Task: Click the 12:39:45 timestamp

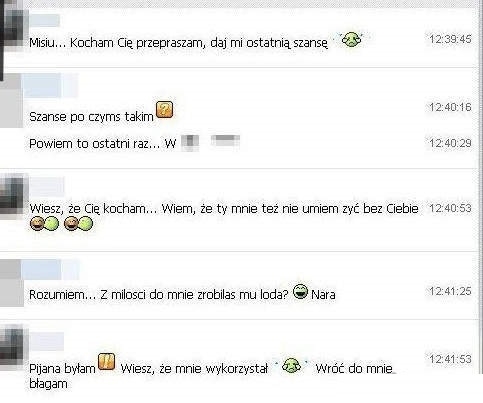Action: (450, 39)
